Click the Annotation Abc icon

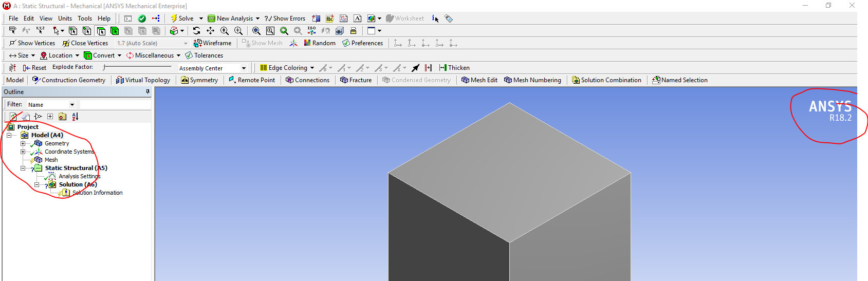(330, 18)
